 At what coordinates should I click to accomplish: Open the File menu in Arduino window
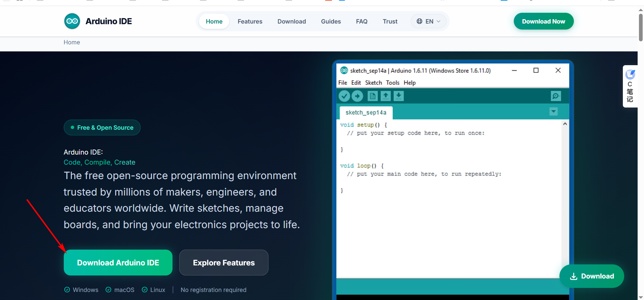343,83
